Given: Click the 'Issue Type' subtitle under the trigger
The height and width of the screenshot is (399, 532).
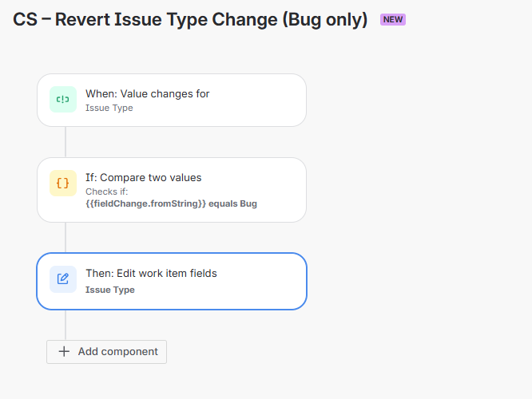Looking at the screenshot, I should click(109, 109).
